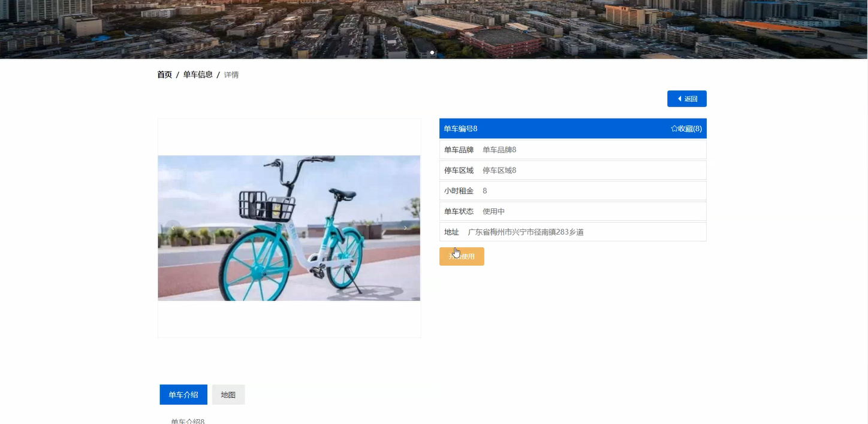Select the 单车介绍 tab
Image resolution: width=868 pixels, height=424 pixels.
(183, 395)
